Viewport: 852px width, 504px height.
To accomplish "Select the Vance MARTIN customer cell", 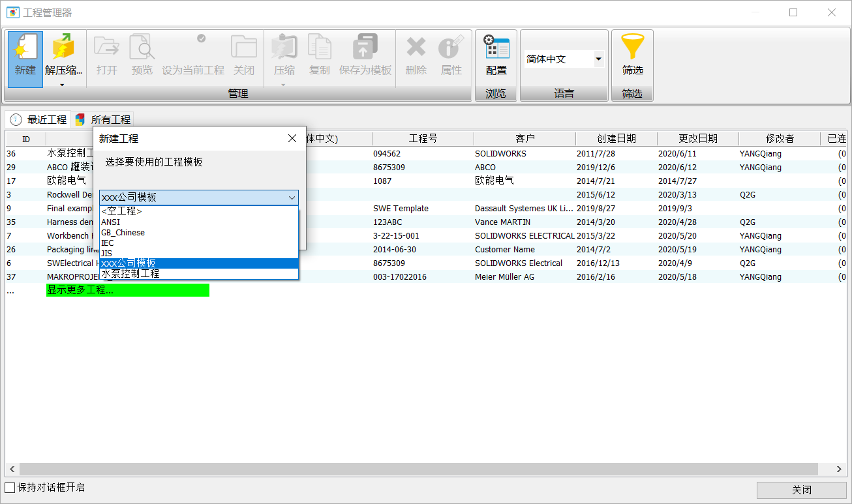I will point(504,222).
